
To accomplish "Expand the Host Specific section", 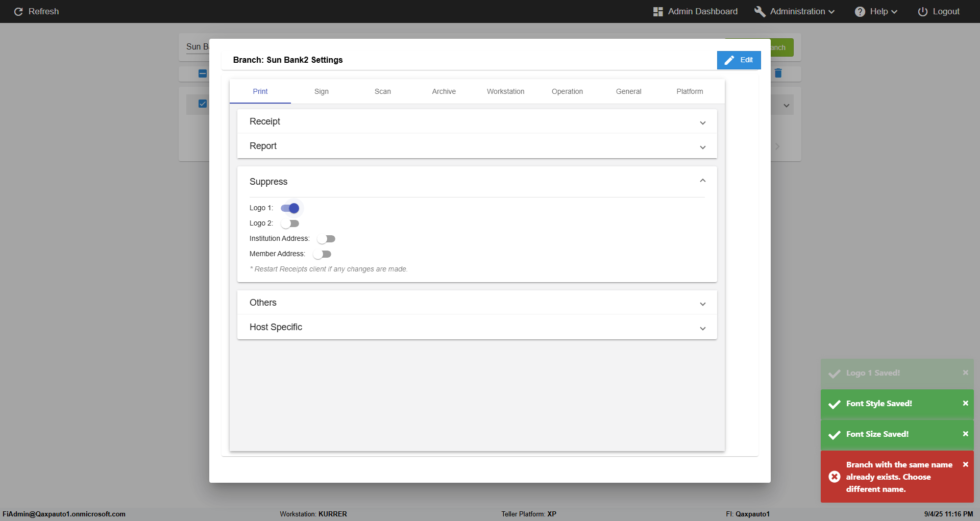I will pos(702,328).
